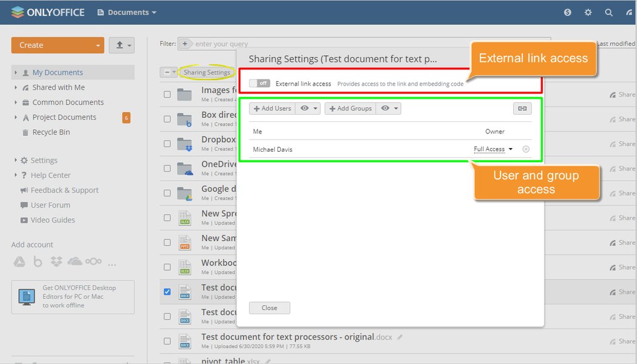This screenshot has height=364, width=637.
Task: Click the Dropbox folder icon
Action: click(184, 144)
